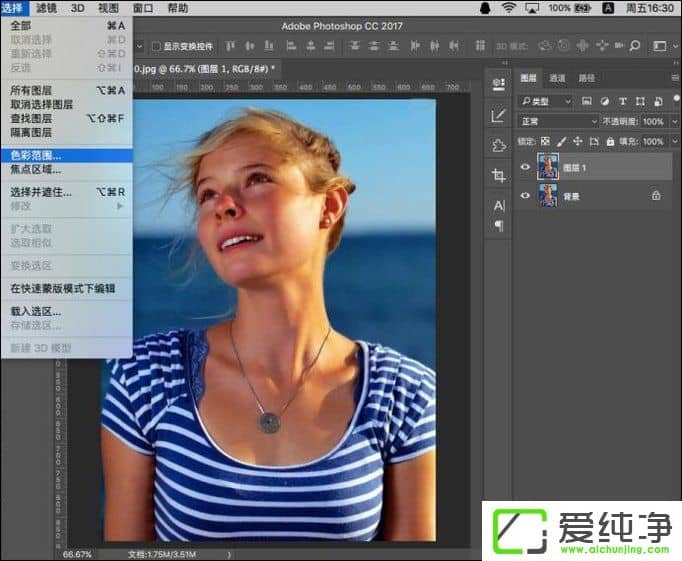Switch to the 路径 (Paths) tab
Screen dimensions: 682x561
point(586,78)
